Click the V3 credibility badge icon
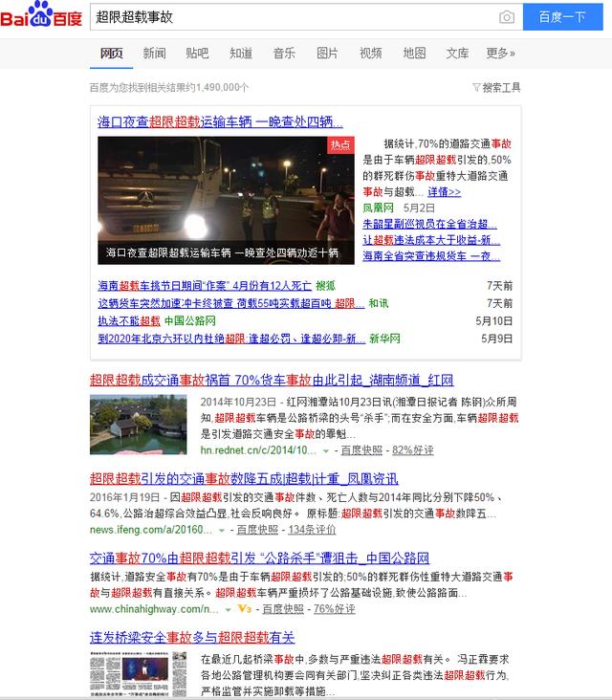Image resolution: width=612 pixels, height=700 pixels. coord(245,609)
